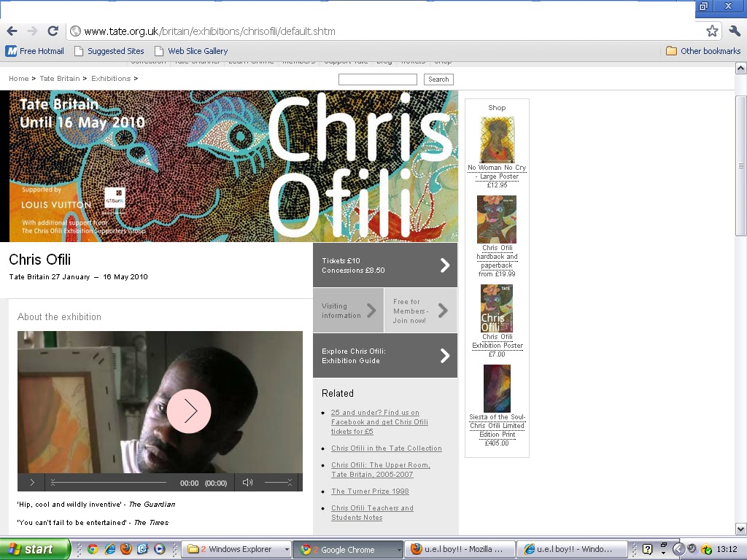Screen dimensions: 747x560
Task: Open Chris Ofili Teachers and Students Notes link
Action: pos(372,513)
